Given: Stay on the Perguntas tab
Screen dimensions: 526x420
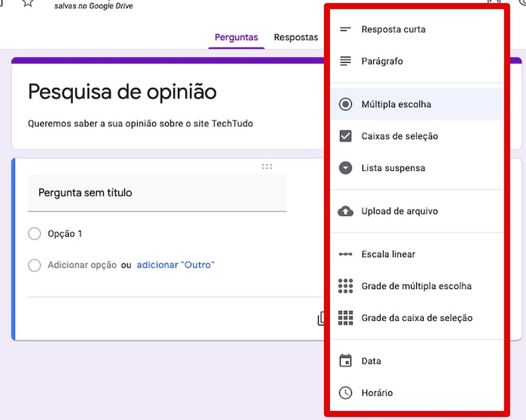Looking at the screenshot, I should [236, 37].
